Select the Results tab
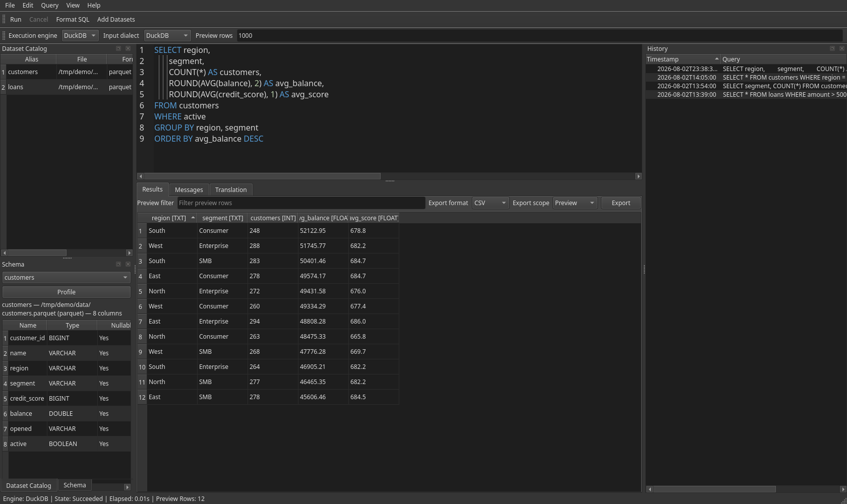 pos(152,189)
